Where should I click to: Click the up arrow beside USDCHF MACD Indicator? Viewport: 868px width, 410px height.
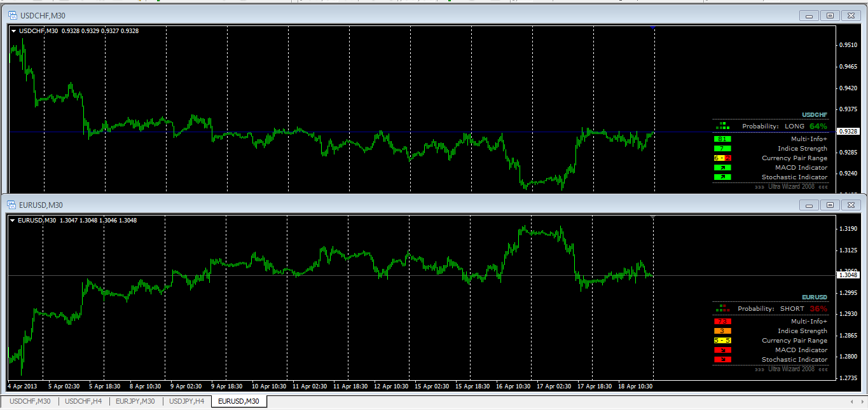pos(722,168)
